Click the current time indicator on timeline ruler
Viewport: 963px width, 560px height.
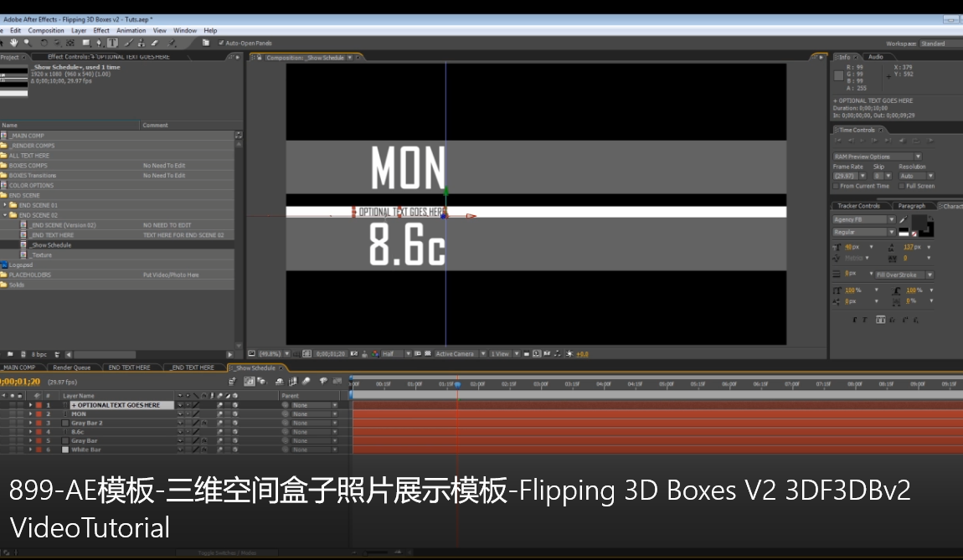coord(457,384)
